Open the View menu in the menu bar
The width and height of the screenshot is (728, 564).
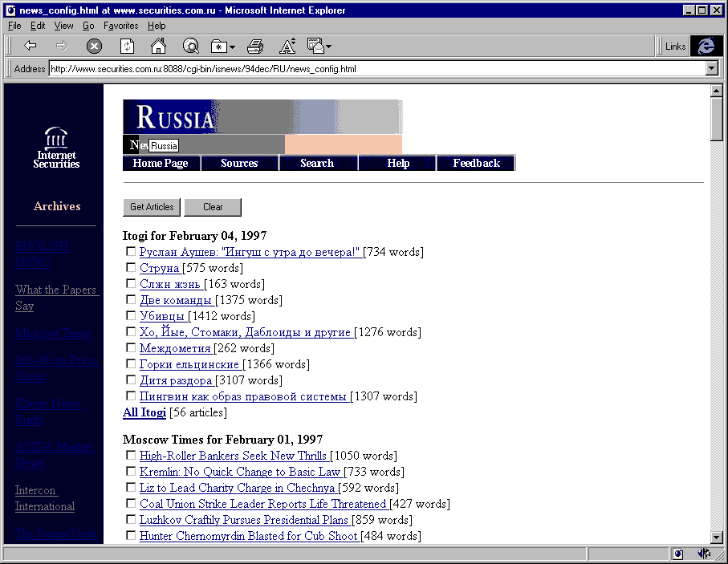pos(63,26)
